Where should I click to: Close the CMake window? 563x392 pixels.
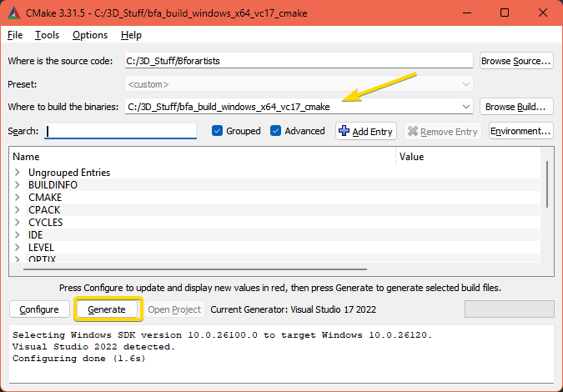[543, 13]
